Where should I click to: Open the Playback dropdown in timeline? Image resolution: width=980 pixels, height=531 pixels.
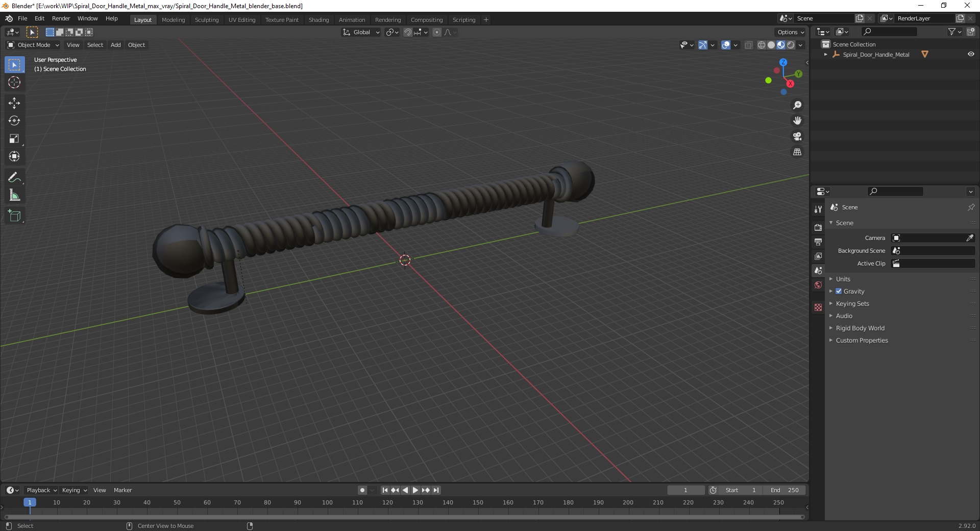click(x=41, y=490)
